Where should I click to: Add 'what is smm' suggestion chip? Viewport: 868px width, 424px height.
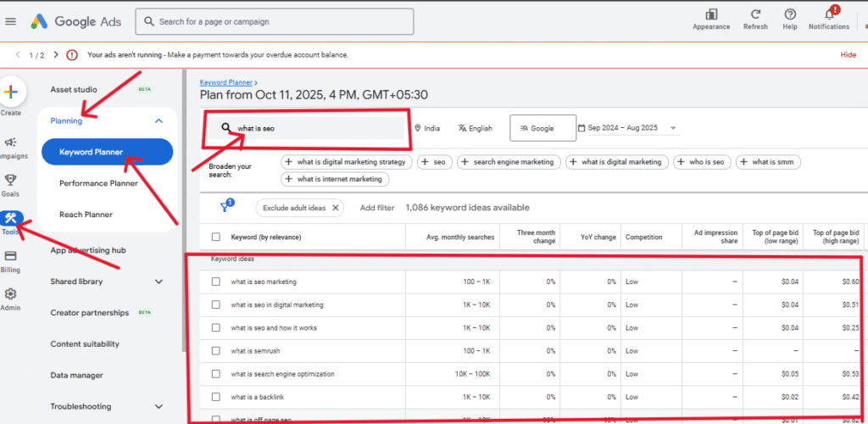[768, 162]
